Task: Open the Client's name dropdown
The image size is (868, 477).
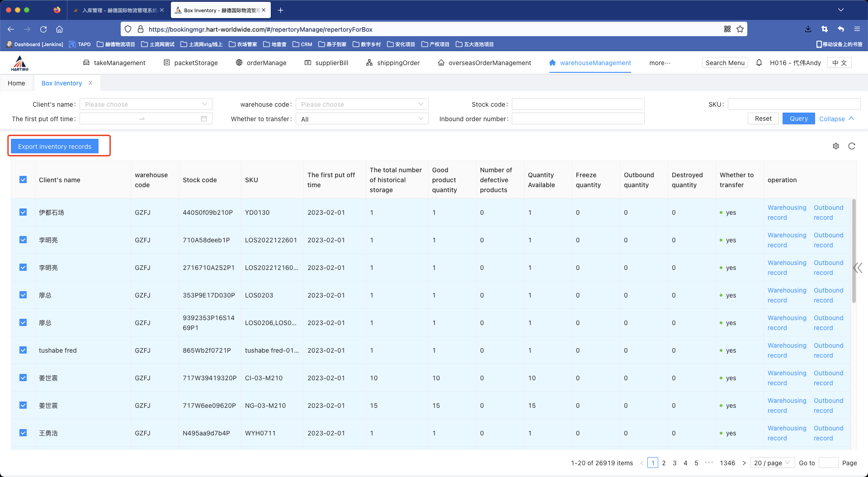Action: coord(146,104)
